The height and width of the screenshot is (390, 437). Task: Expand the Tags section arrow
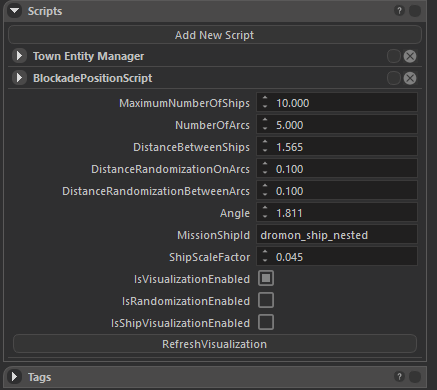[x=15, y=377]
